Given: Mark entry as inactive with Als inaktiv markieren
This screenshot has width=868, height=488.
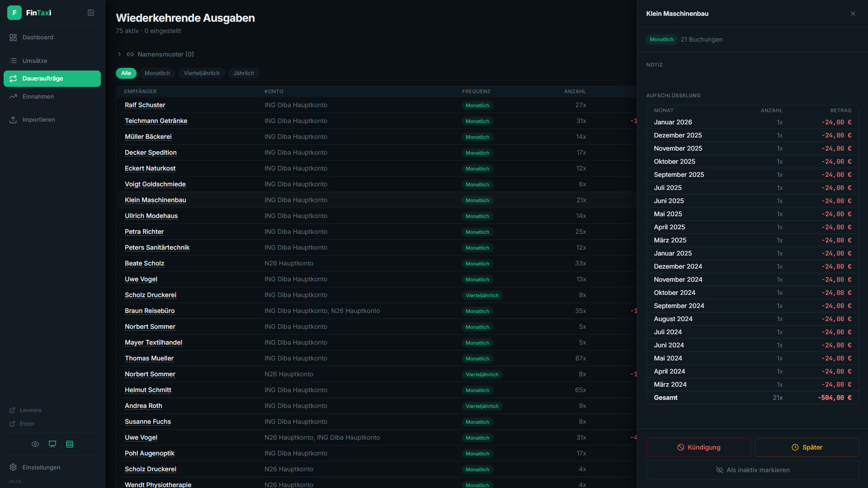Looking at the screenshot, I should tap(752, 470).
